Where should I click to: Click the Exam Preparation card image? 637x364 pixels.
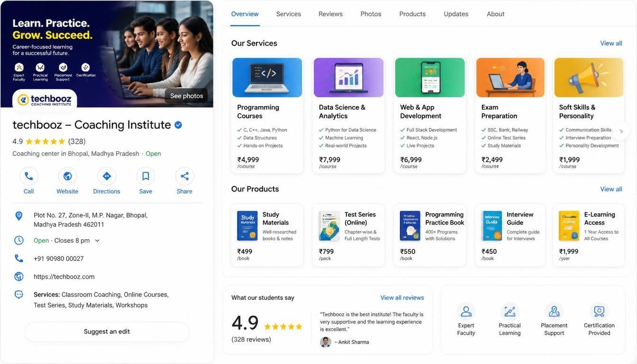[x=510, y=78]
